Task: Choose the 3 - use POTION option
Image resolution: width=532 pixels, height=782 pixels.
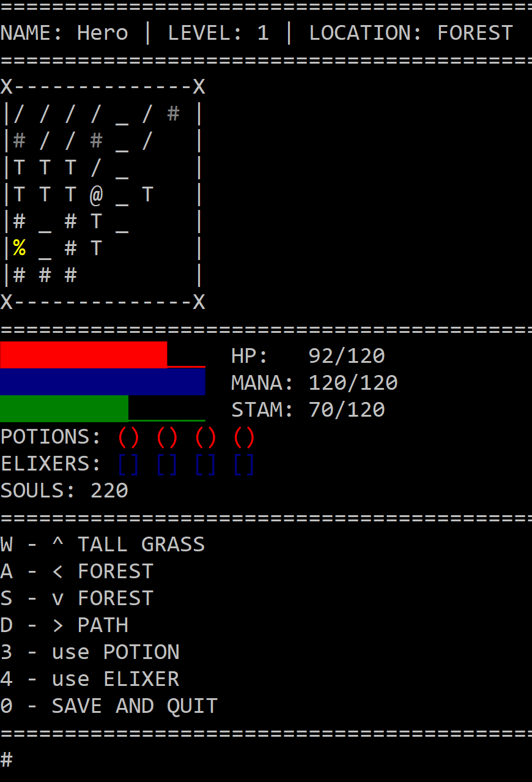Action: click(x=90, y=652)
